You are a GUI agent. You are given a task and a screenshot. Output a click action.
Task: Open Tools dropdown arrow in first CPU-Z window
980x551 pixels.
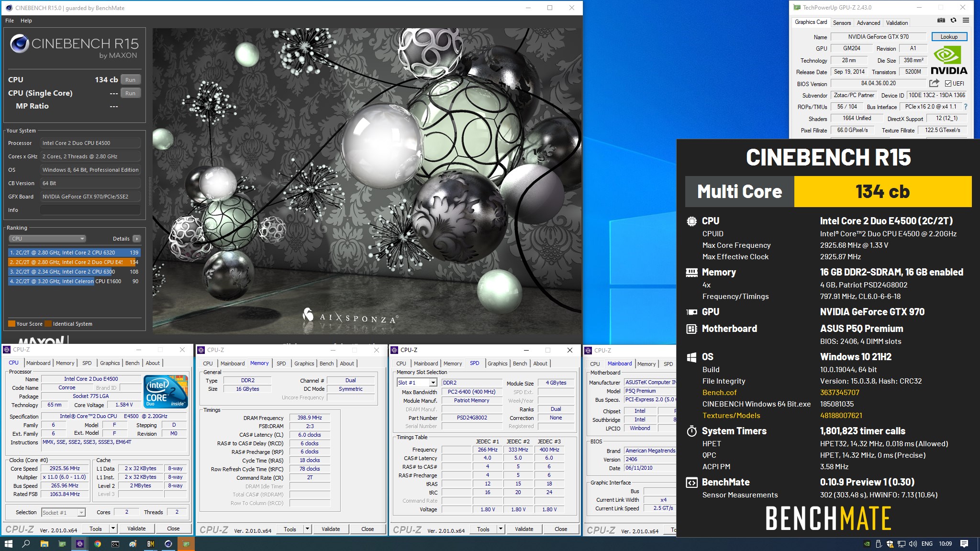click(x=113, y=529)
